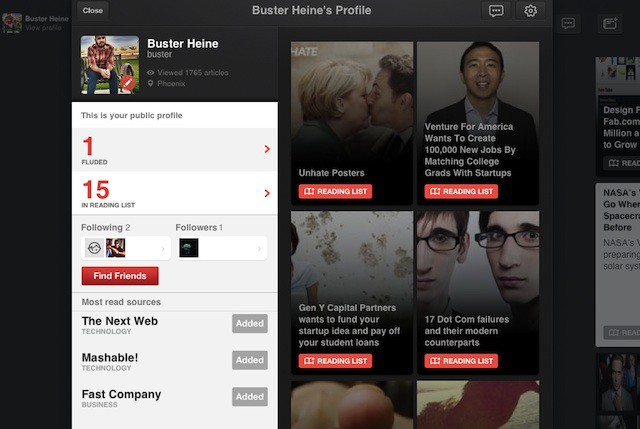The height and width of the screenshot is (429, 640).
Task: Toggle Added button for The Next Web
Action: (249, 323)
